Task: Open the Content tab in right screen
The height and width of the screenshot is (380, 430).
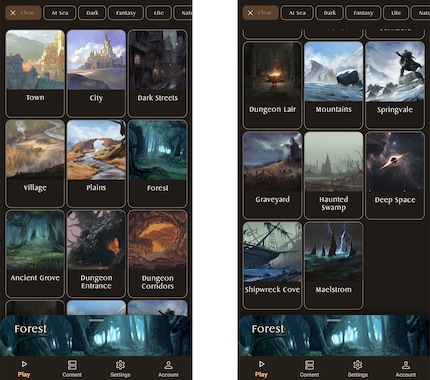Action: (x=309, y=369)
